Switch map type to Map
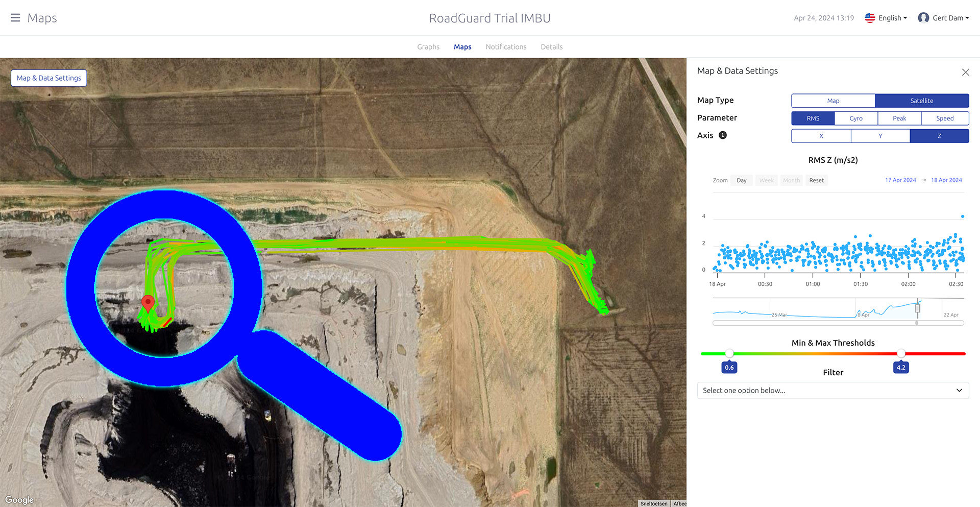Image resolution: width=980 pixels, height=507 pixels. point(833,101)
